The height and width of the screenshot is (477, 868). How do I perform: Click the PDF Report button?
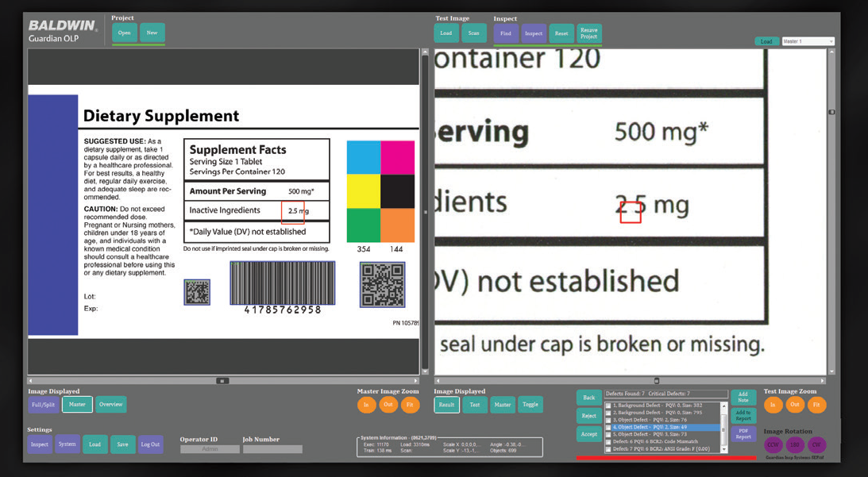coord(743,434)
